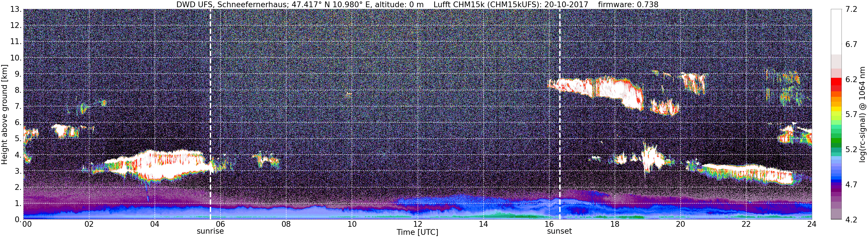
Task: Click the "13." height axis tick label
Action: pyautogui.click(x=16, y=10)
